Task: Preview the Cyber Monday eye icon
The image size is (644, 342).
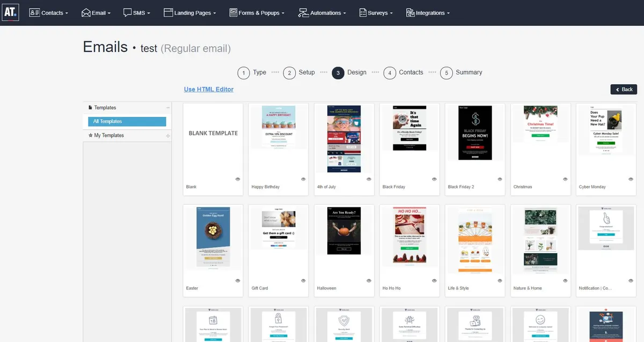Action: [631, 179]
